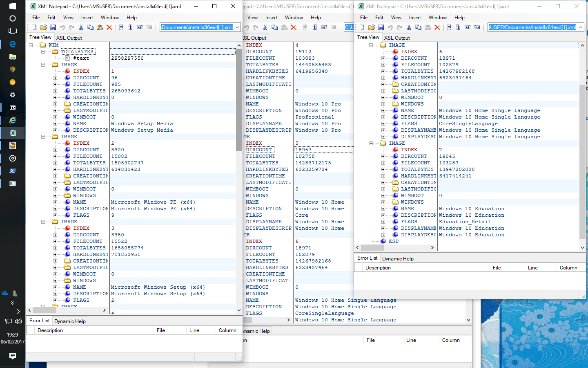Collapse TOTALBYTES node in left window
This screenshot has height=368, width=588.
tap(43, 52)
